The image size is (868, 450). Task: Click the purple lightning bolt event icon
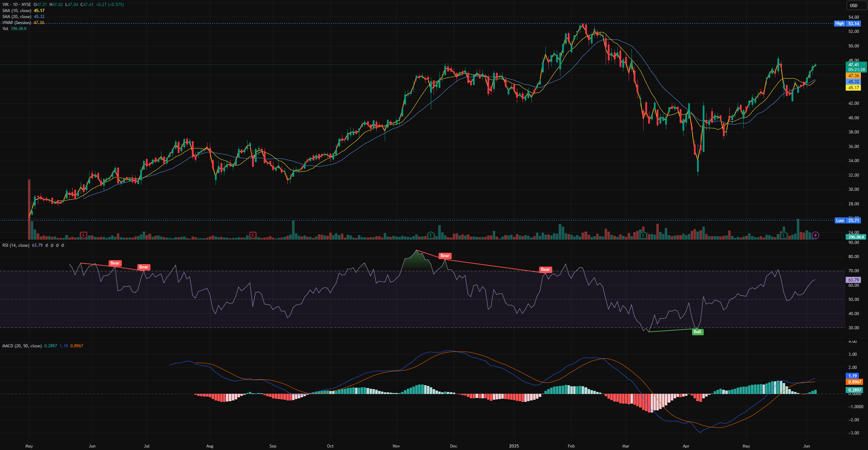(x=815, y=235)
